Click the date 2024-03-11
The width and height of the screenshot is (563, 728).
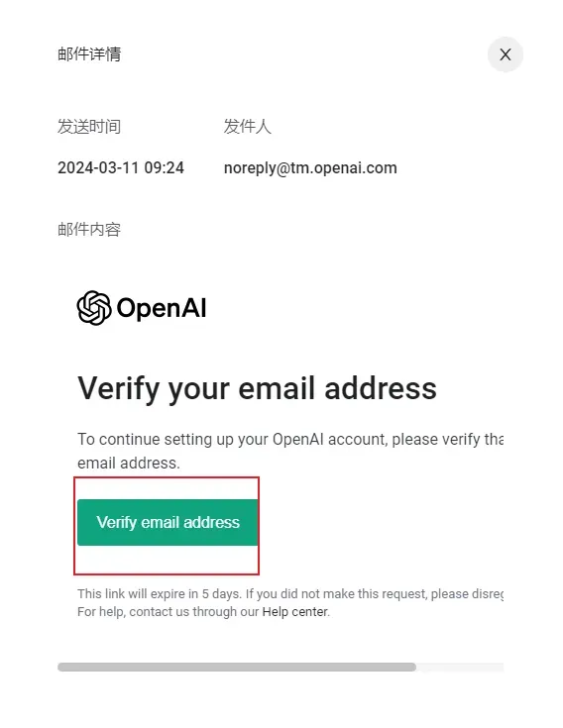[x=97, y=167]
